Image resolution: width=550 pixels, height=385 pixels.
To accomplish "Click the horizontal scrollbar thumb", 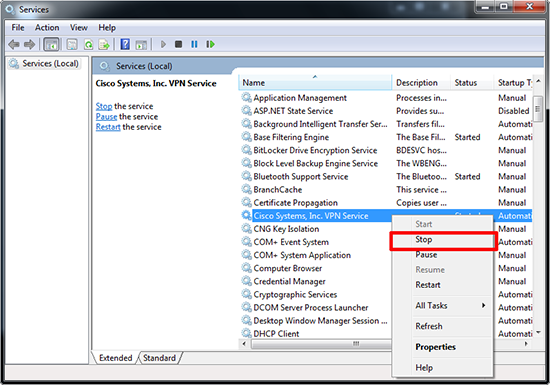I will pyautogui.click(x=321, y=344).
